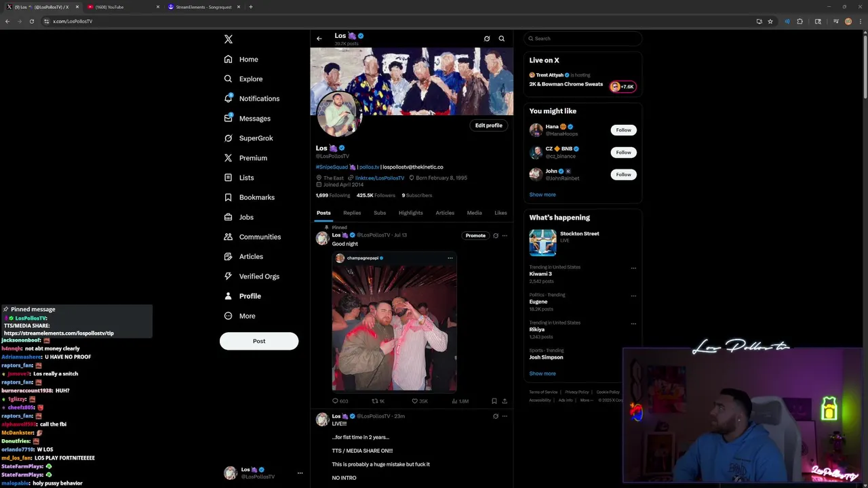This screenshot has width=868, height=488.
Task: Open Premium in the sidebar
Action: coord(245,158)
